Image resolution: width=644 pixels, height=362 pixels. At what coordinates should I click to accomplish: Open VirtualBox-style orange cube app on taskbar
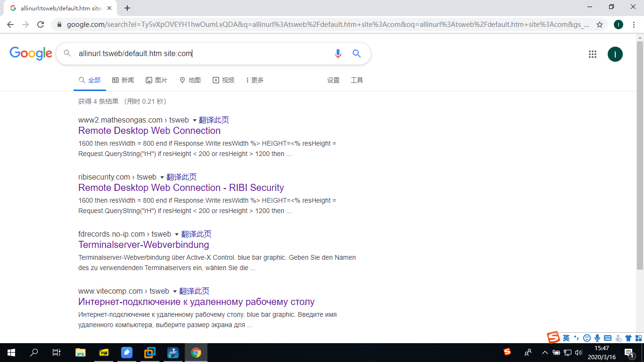click(150, 352)
